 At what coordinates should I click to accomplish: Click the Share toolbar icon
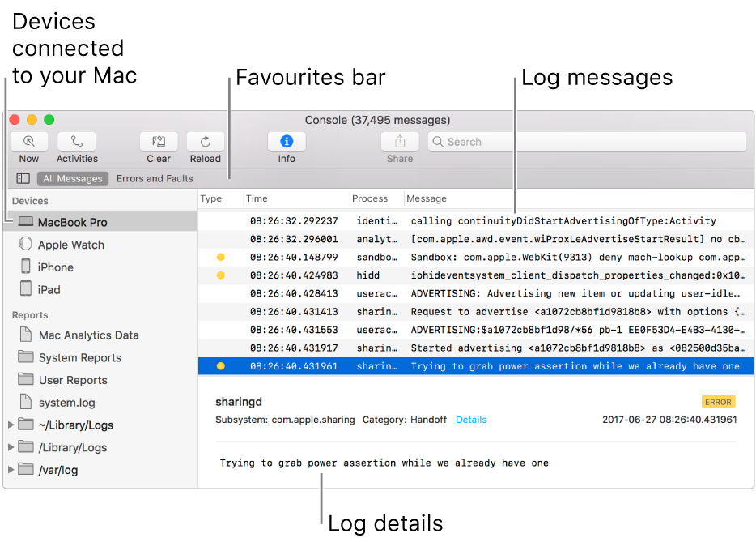tap(400, 142)
